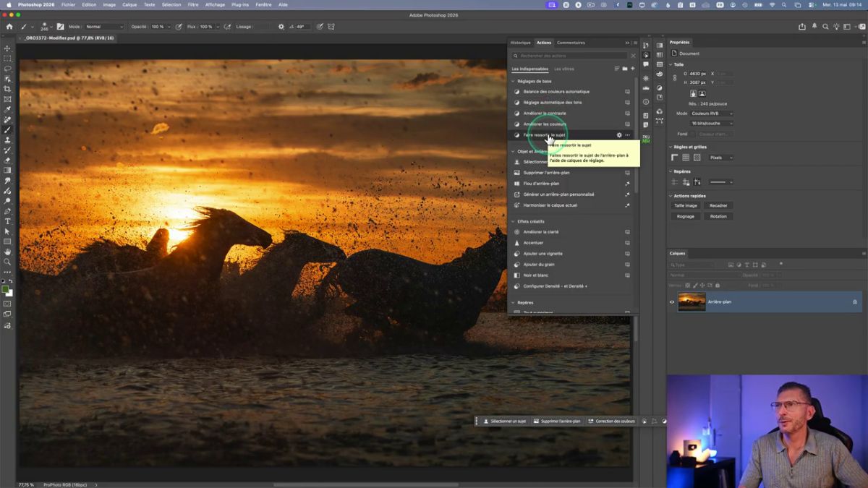Open brush settings panel icon
Screen dimensions: 868x488
coord(61,27)
